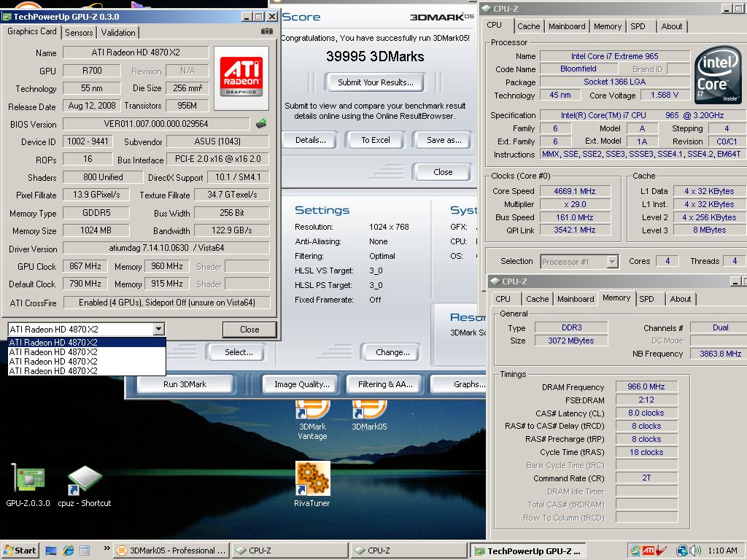
Task: Click the Details button in 3DMark score
Action: click(310, 140)
